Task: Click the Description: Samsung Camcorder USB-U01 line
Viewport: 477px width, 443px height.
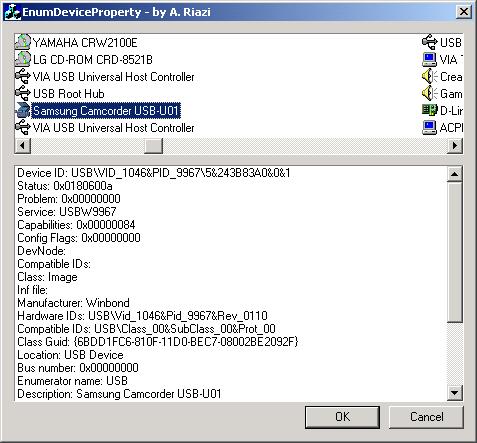Action: [119, 394]
